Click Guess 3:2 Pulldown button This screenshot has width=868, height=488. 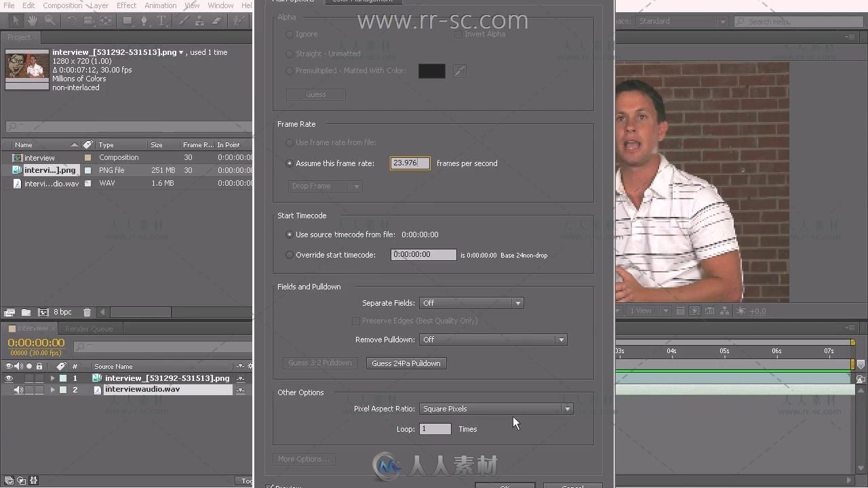(320, 363)
